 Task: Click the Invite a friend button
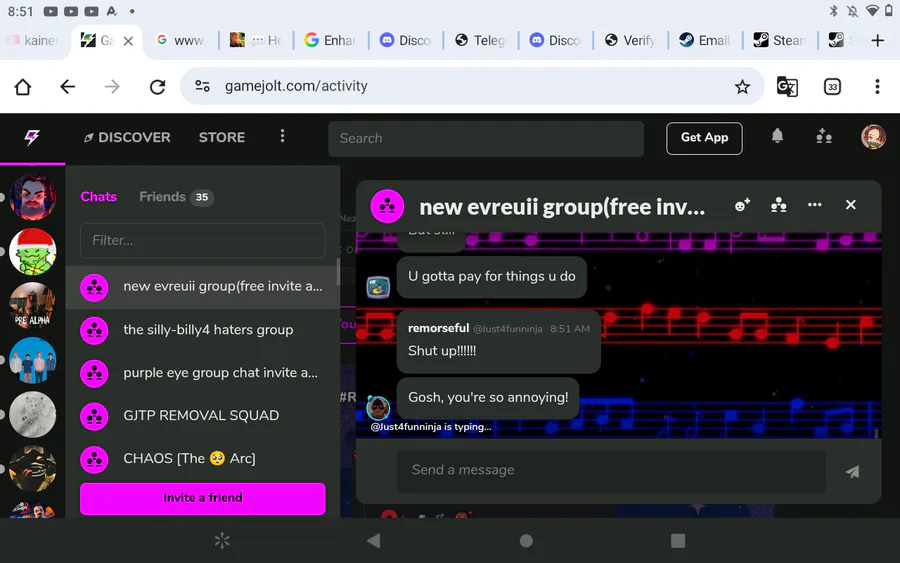click(203, 498)
